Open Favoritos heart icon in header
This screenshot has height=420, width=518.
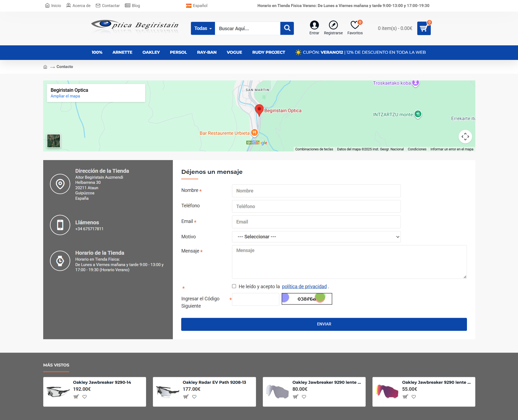355,25
